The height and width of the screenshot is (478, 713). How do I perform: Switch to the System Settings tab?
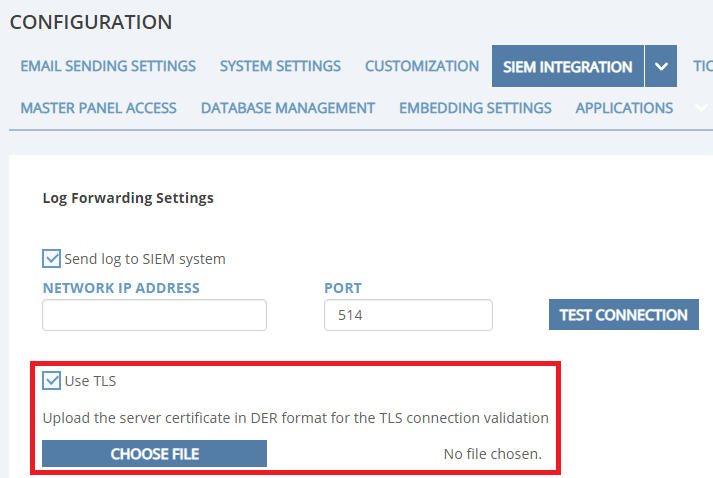(x=280, y=66)
